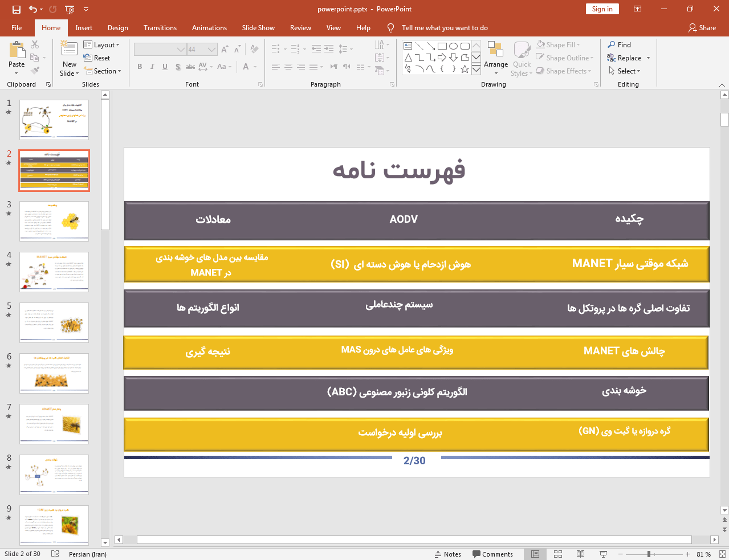Click the Paste clipboard icon

pos(17,50)
